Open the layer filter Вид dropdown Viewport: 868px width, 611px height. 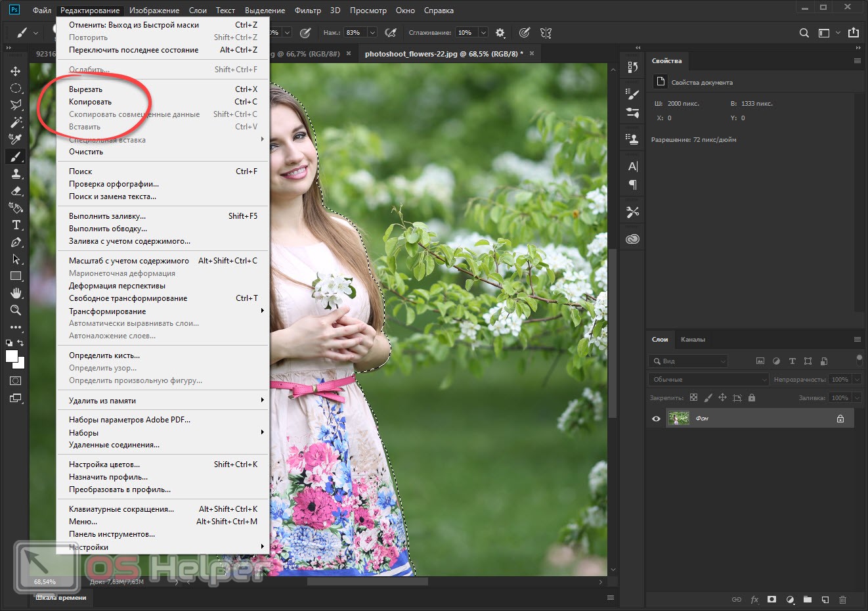688,361
